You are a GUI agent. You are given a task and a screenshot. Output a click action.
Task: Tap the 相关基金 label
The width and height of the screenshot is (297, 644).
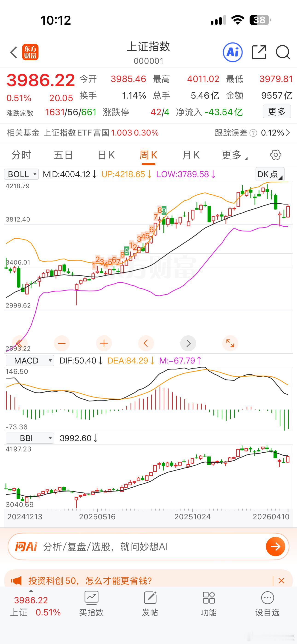23,133
